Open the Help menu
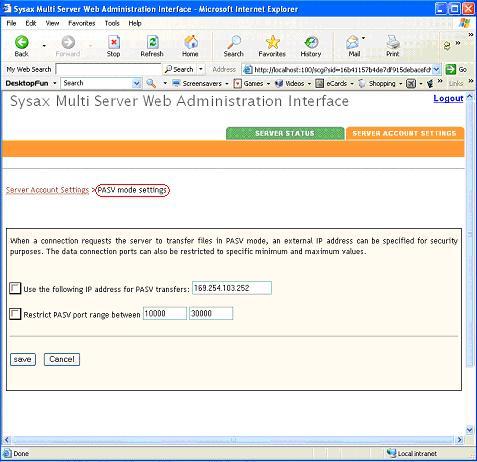This screenshot has height=462, width=477. [x=135, y=23]
